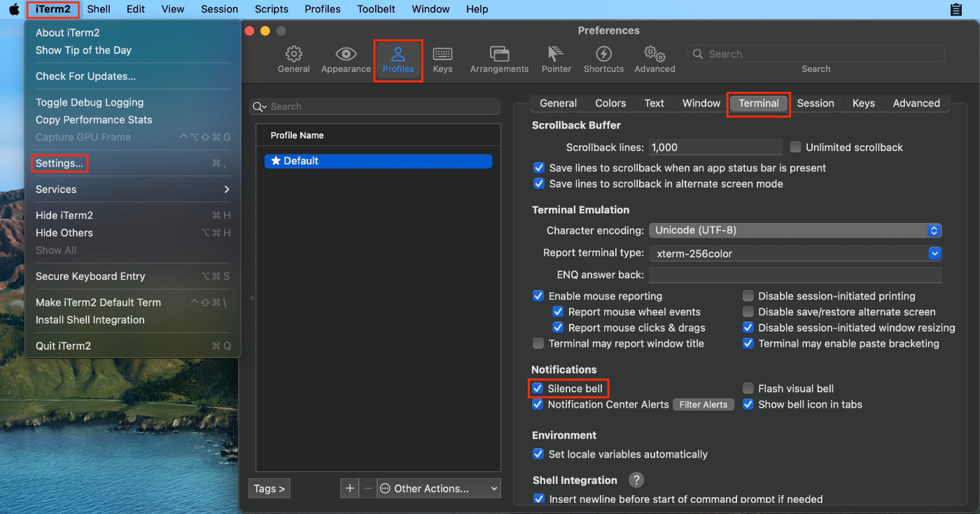Image resolution: width=980 pixels, height=514 pixels.
Task: Choose Secure Keyboard Entry
Action: coord(133,276)
